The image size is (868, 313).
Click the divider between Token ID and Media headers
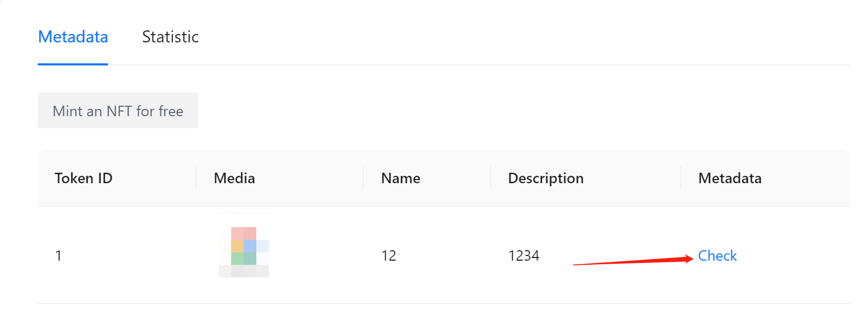coord(196,178)
